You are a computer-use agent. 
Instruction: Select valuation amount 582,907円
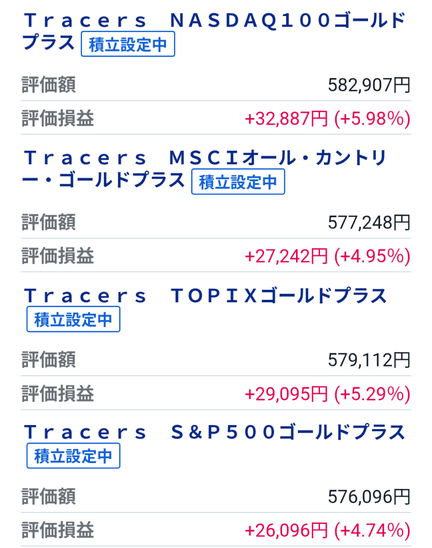(x=369, y=85)
